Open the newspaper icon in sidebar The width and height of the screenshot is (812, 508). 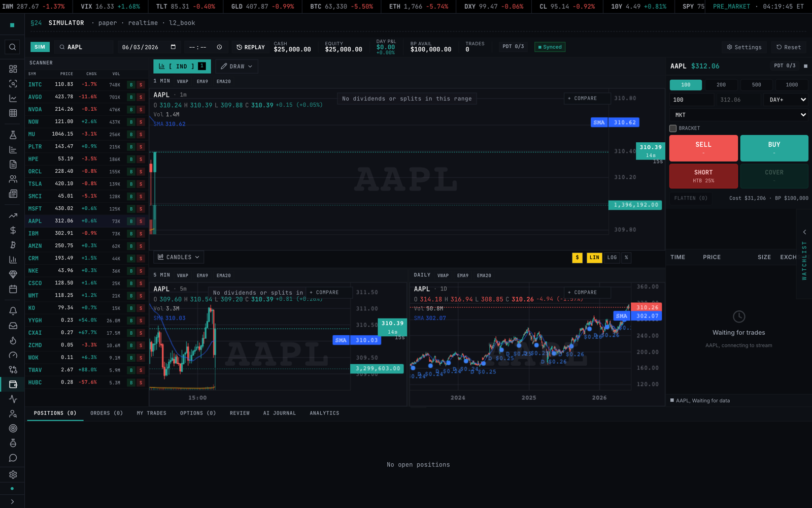pyautogui.click(x=13, y=194)
